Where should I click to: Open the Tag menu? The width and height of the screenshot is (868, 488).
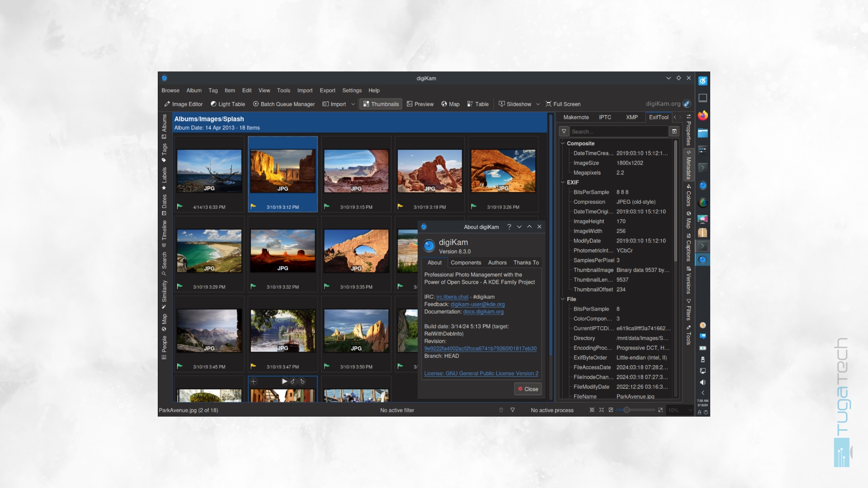point(213,90)
